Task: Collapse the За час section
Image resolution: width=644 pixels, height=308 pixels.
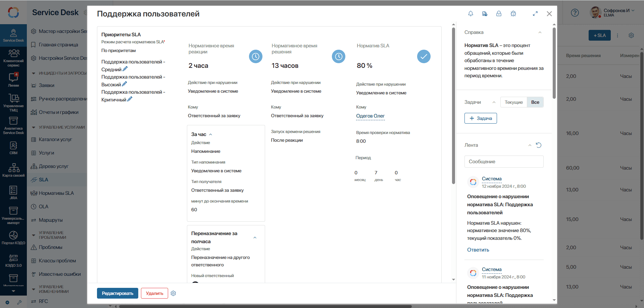Action: pos(211,134)
